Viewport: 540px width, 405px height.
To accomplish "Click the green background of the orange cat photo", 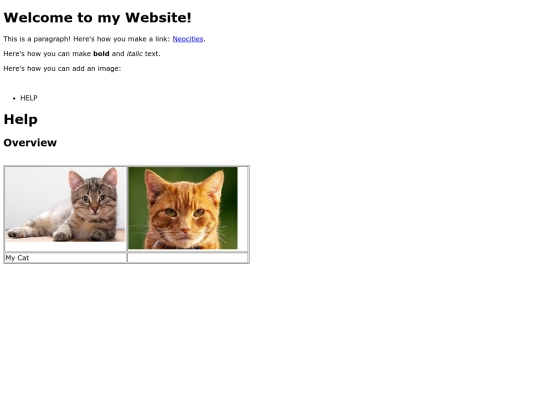I will pyautogui.click(x=136, y=207).
